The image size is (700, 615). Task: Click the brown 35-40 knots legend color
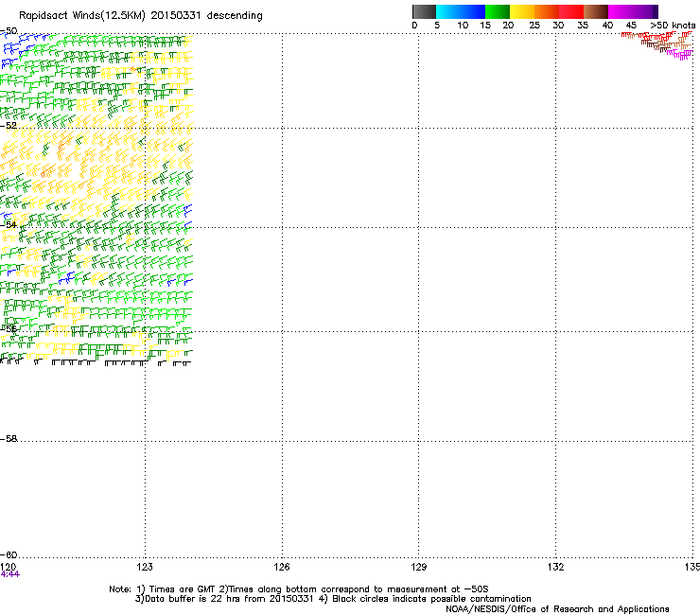coord(596,11)
